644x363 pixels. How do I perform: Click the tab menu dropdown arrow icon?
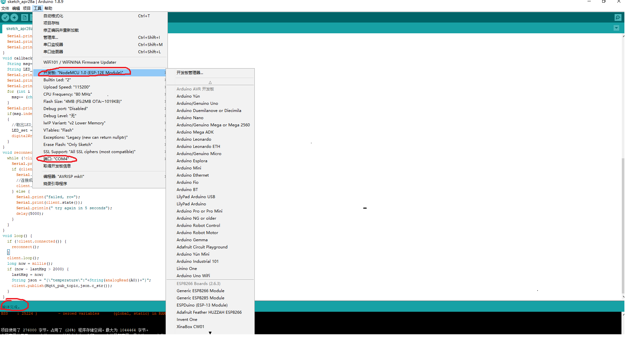tap(616, 28)
